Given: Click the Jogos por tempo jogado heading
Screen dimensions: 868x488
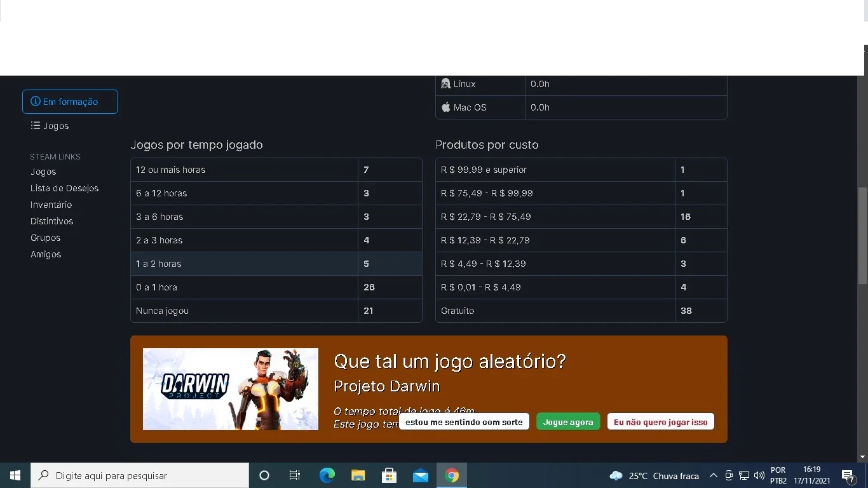Looking at the screenshot, I should 196,145.
